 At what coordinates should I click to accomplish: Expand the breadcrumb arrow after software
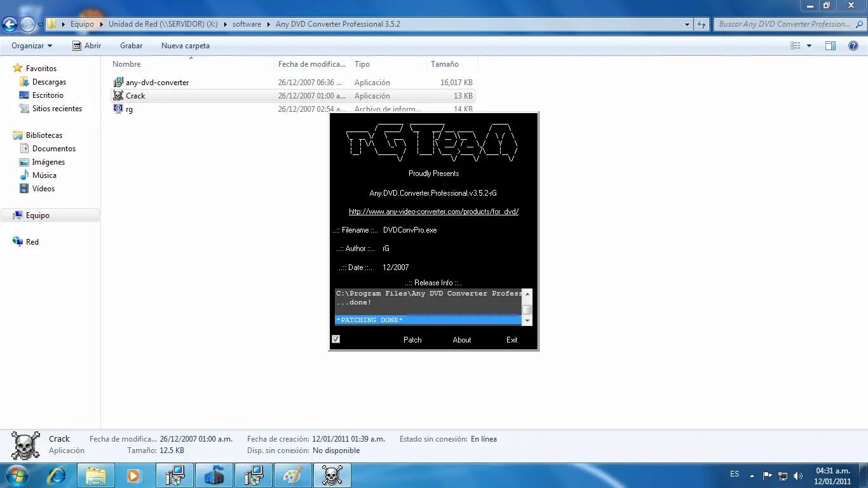[269, 24]
